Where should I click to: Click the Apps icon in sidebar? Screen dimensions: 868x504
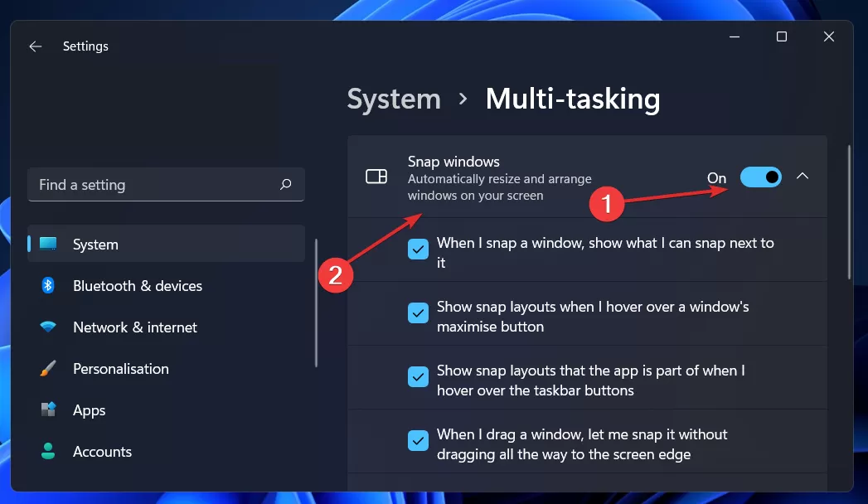(48, 409)
